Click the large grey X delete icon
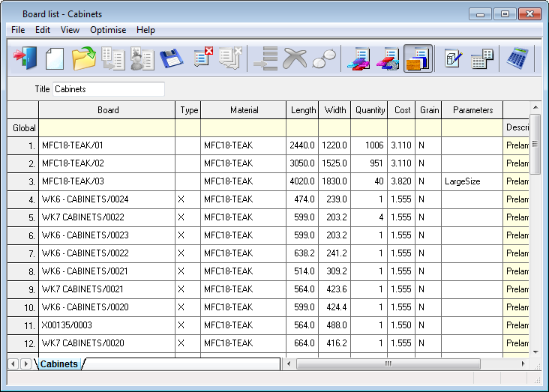 pyautogui.click(x=295, y=58)
